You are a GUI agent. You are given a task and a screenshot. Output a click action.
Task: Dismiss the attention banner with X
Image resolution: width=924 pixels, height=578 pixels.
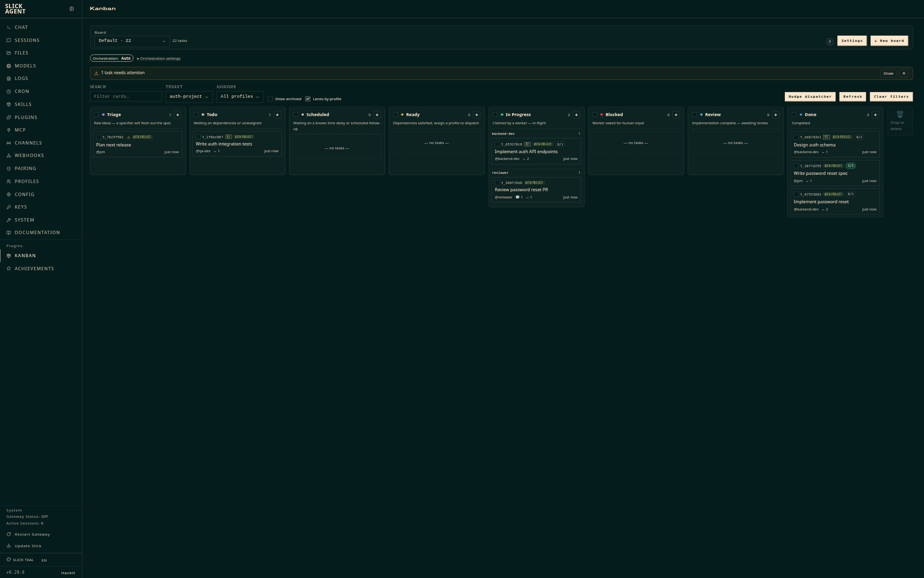tap(904, 73)
